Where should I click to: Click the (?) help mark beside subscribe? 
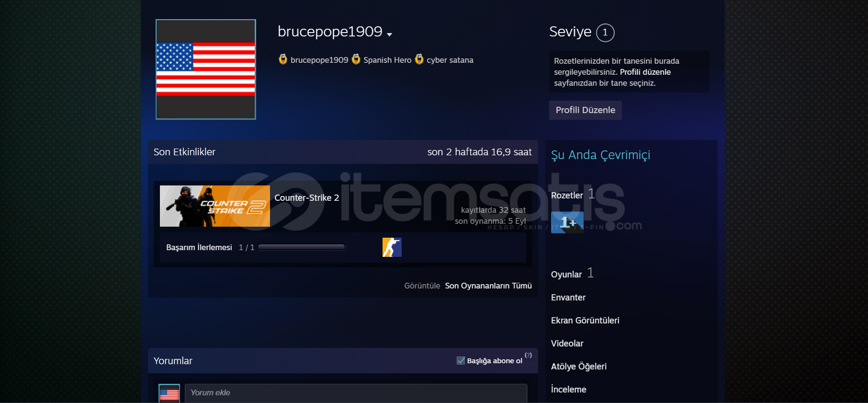[528, 355]
